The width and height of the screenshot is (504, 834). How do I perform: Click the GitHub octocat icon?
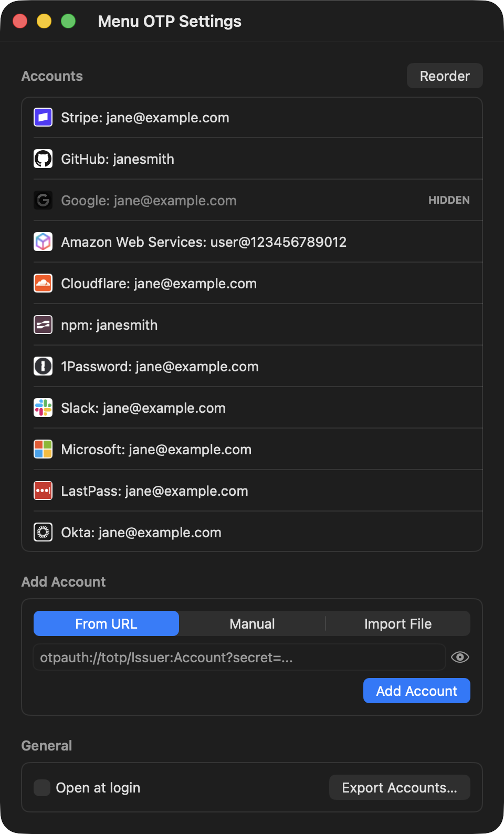click(x=43, y=159)
